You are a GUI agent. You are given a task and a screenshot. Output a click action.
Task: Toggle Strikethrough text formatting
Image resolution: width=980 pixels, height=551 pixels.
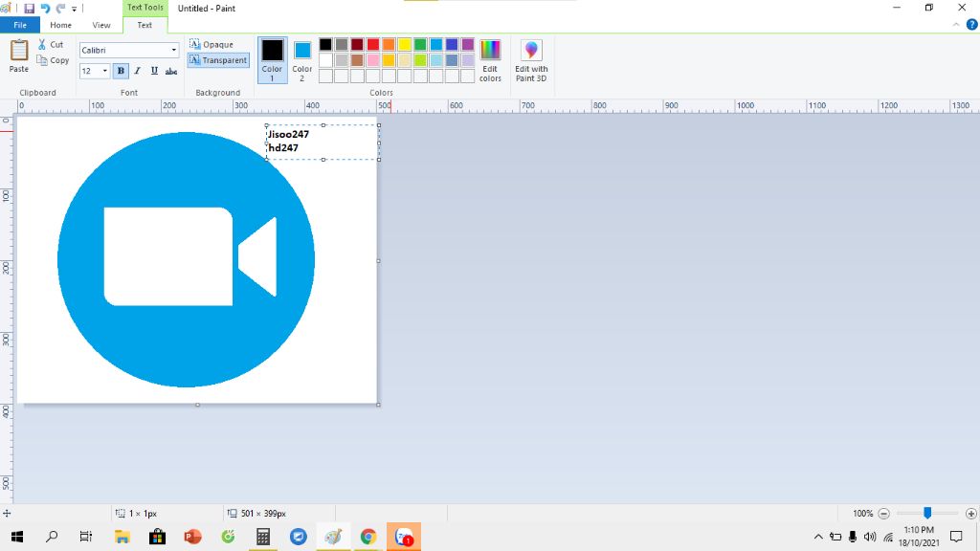click(171, 71)
